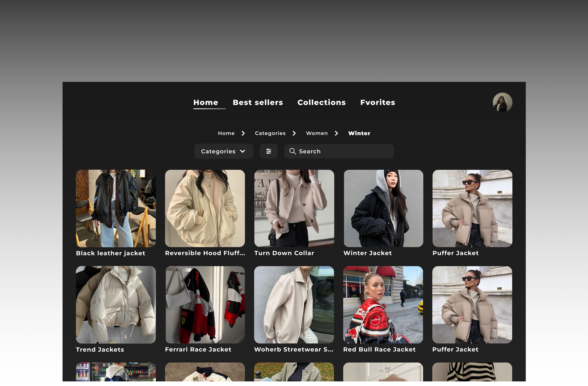The height and width of the screenshot is (386, 588).
Task: Open the Collections tab
Action: [x=321, y=102]
